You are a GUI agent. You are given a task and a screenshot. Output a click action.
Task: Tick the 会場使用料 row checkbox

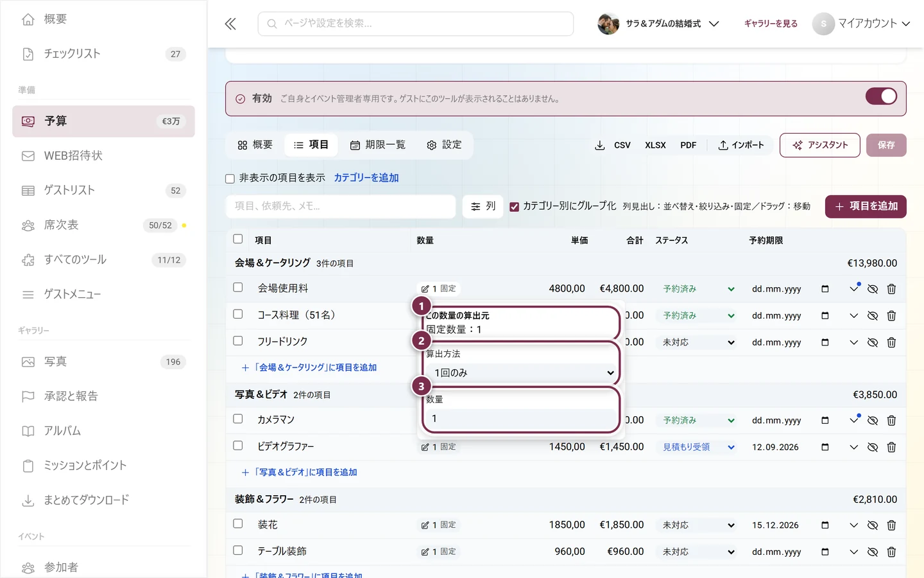(x=238, y=288)
